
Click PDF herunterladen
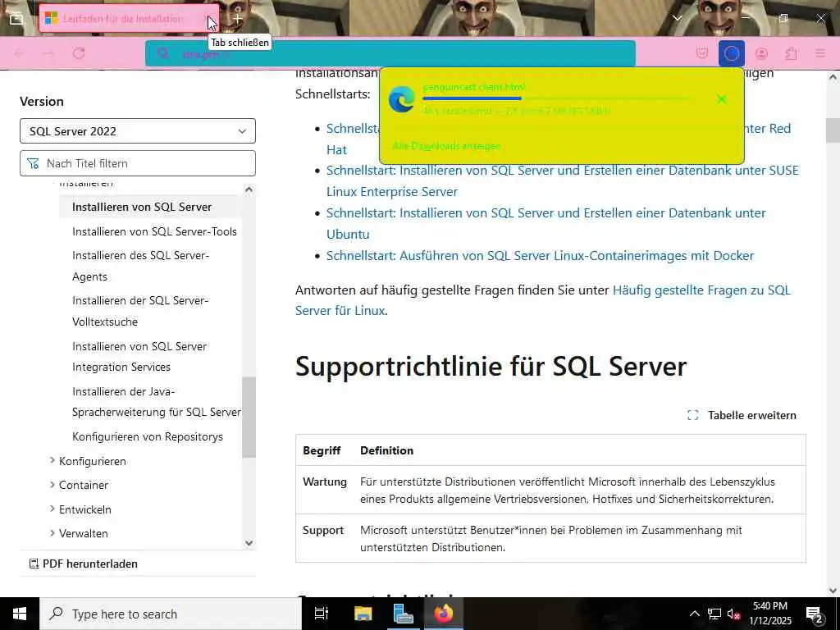coord(83,564)
